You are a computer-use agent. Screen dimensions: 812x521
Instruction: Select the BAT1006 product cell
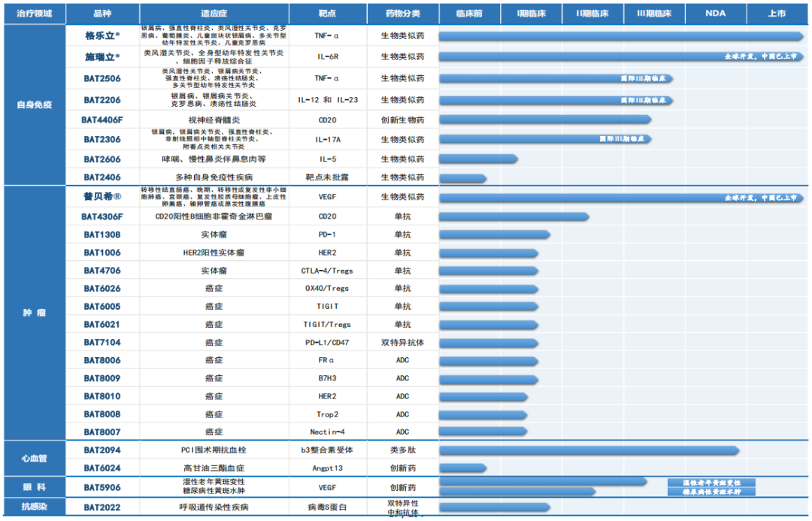coord(102,253)
